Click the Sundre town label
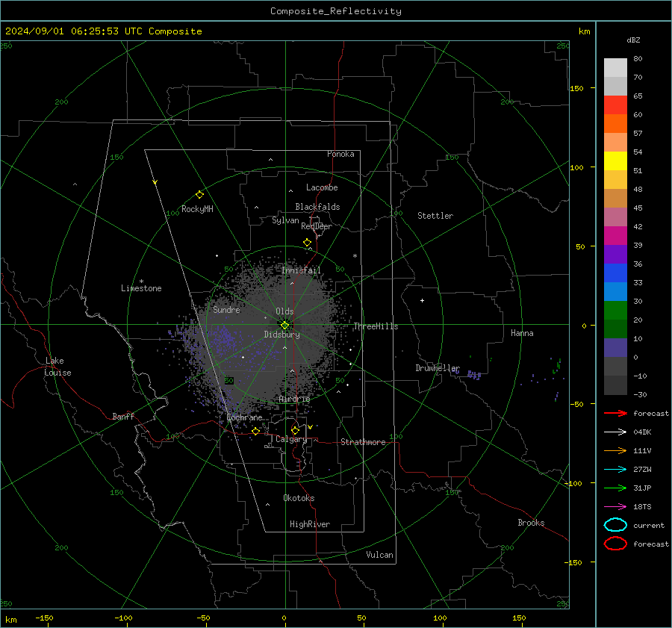This screenshot has height=628, width=672. click(x=226, y=310)
